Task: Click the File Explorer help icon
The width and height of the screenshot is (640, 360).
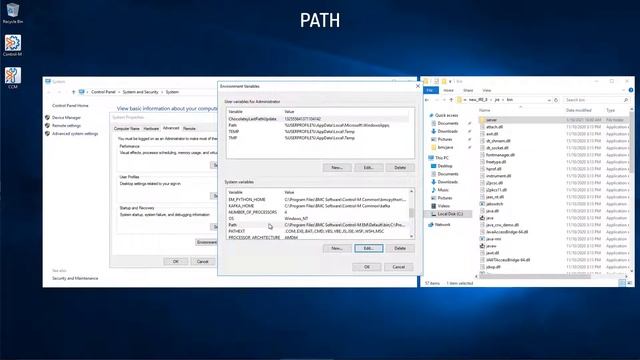Action: click(x=631, y=90)
